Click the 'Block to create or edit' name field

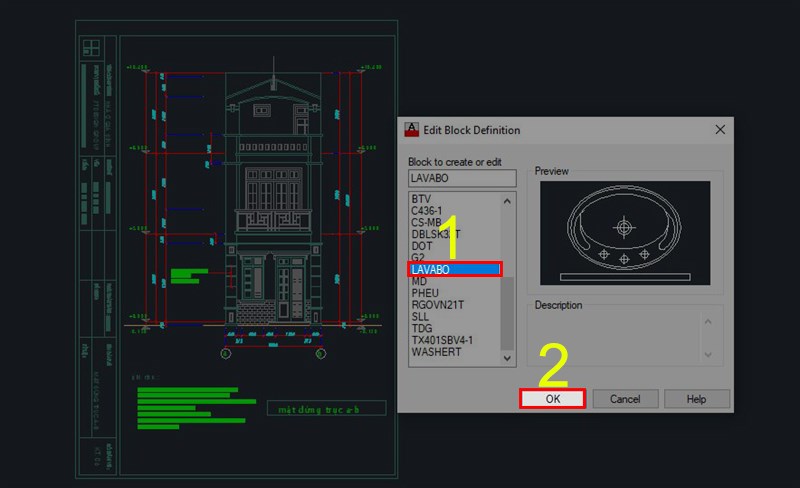click(x=462, y=178)
